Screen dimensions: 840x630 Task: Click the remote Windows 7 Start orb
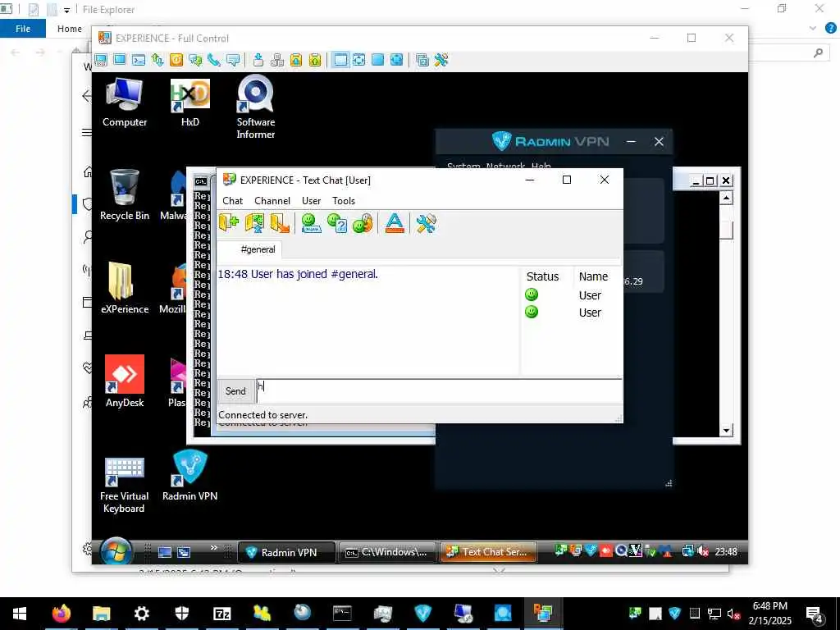(116, 551)
